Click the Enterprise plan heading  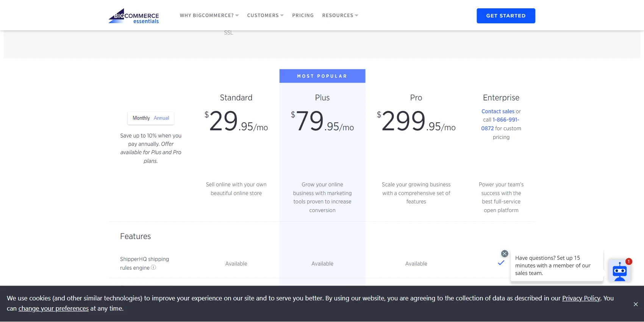pyautogui.click(x=501, y=98)
